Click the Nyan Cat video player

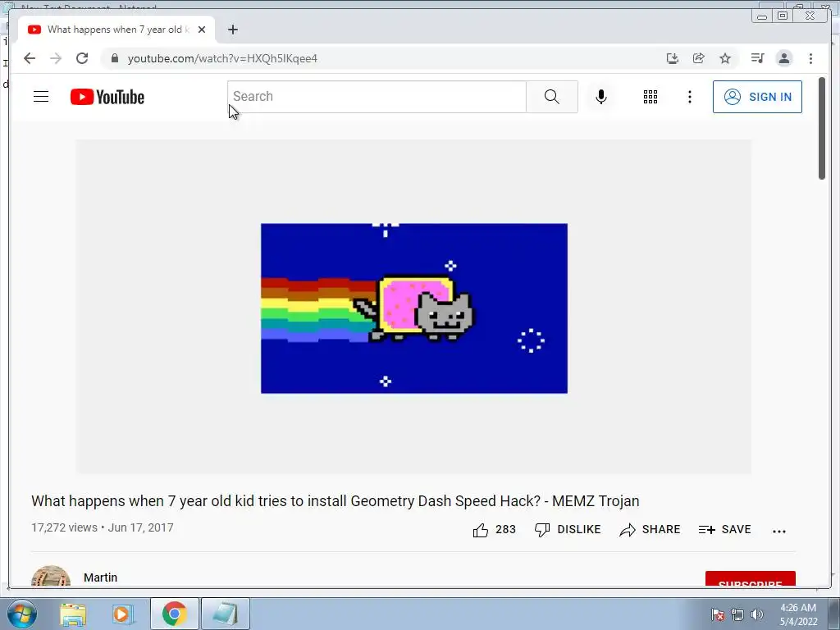[413, 308]
